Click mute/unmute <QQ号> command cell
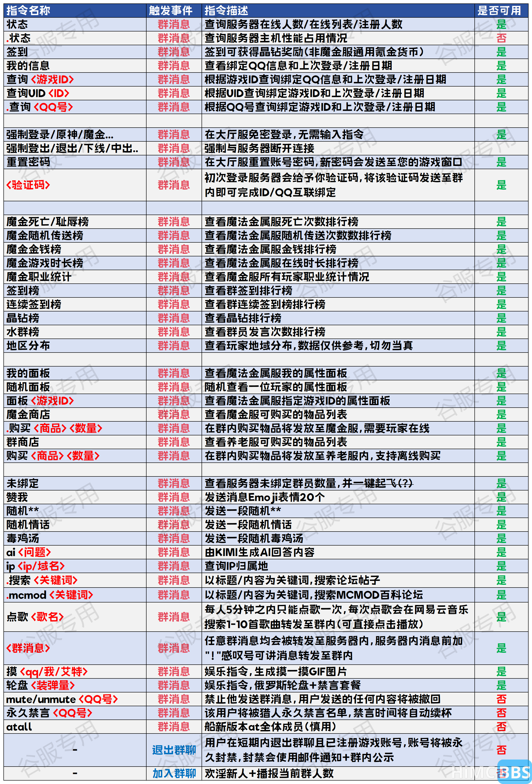Viewport: 532px width, 784px height. 75,699
